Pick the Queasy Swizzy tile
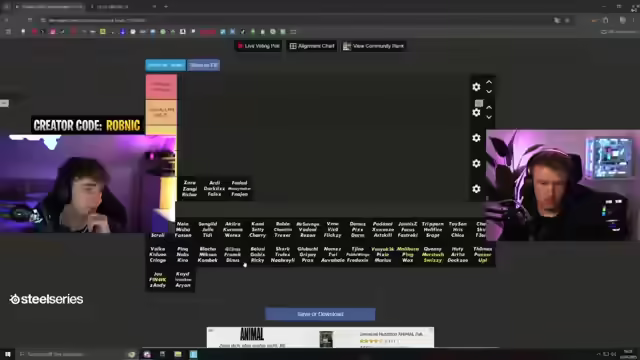Screen dimensions: 640x360 coord(433,255)
